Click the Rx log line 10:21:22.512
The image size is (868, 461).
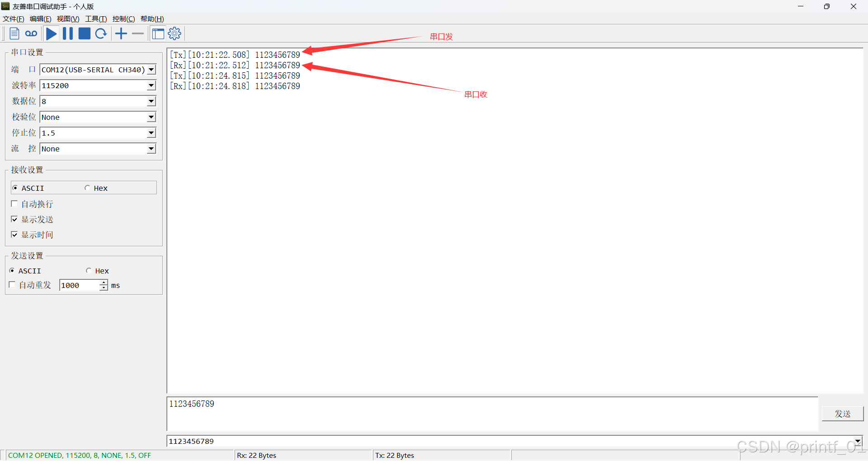(x=235, y=65)
